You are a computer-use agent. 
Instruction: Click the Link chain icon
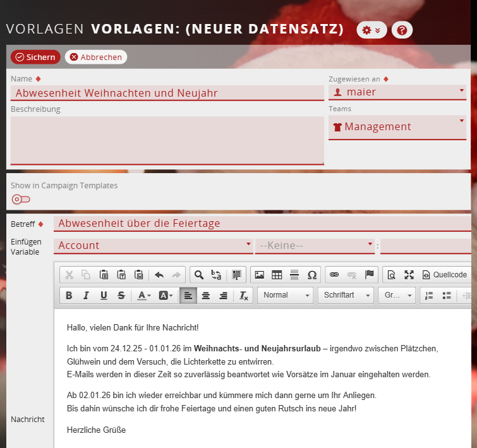(x=334, y=275)
